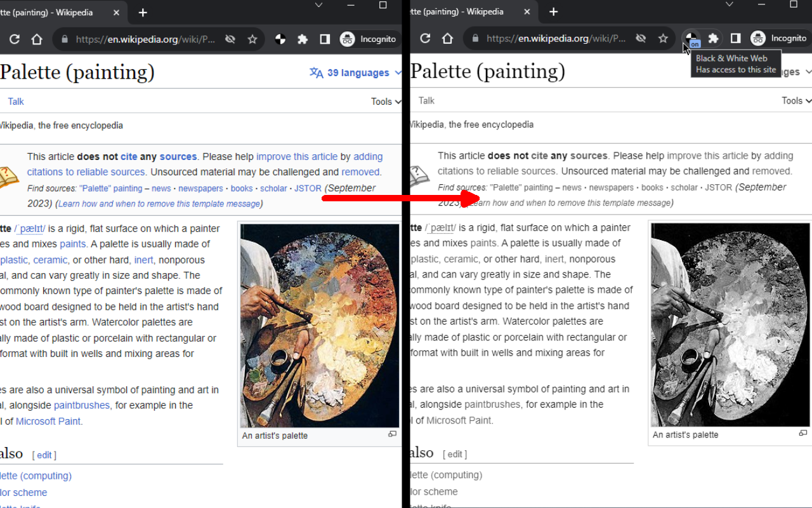The height and width of the screenshot is (508, 812).
Task: Open Extensions puzzle icon in right window
Action: 713,39
